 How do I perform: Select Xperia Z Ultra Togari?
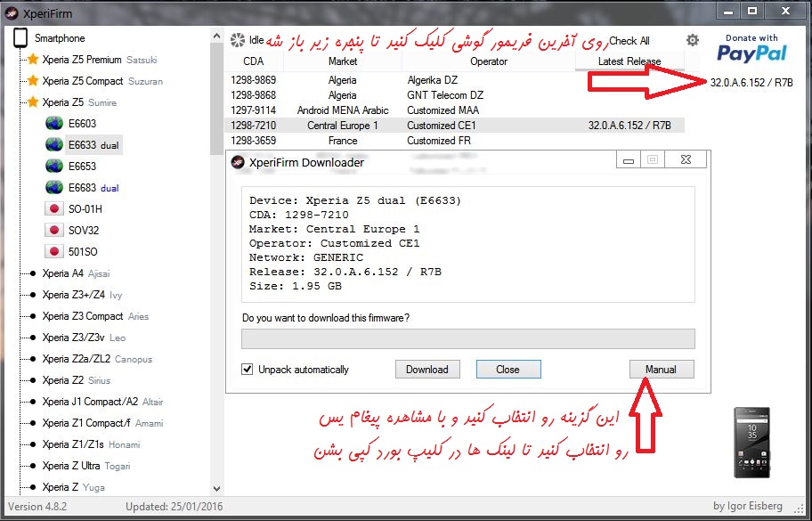click(86, 466)
